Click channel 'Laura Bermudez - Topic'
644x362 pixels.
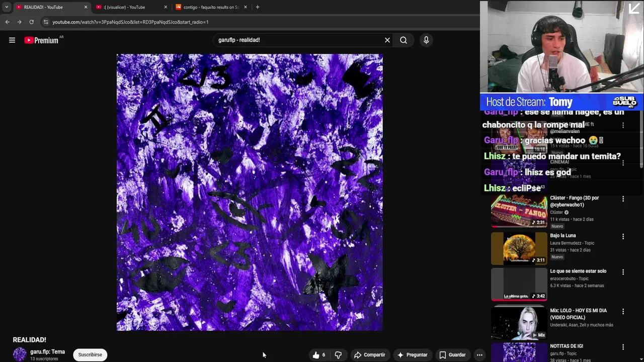[572, 243]
